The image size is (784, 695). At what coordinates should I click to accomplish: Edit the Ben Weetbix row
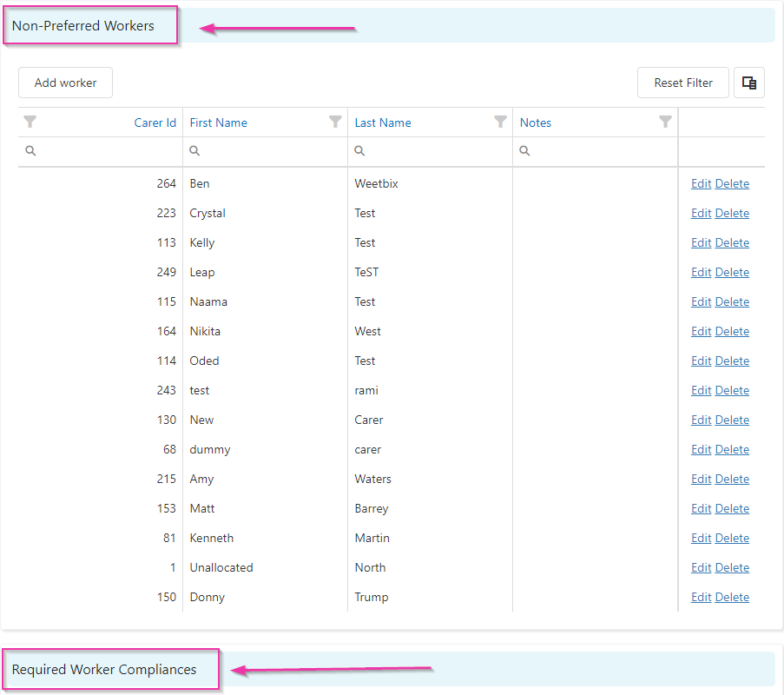coord(701,183)
